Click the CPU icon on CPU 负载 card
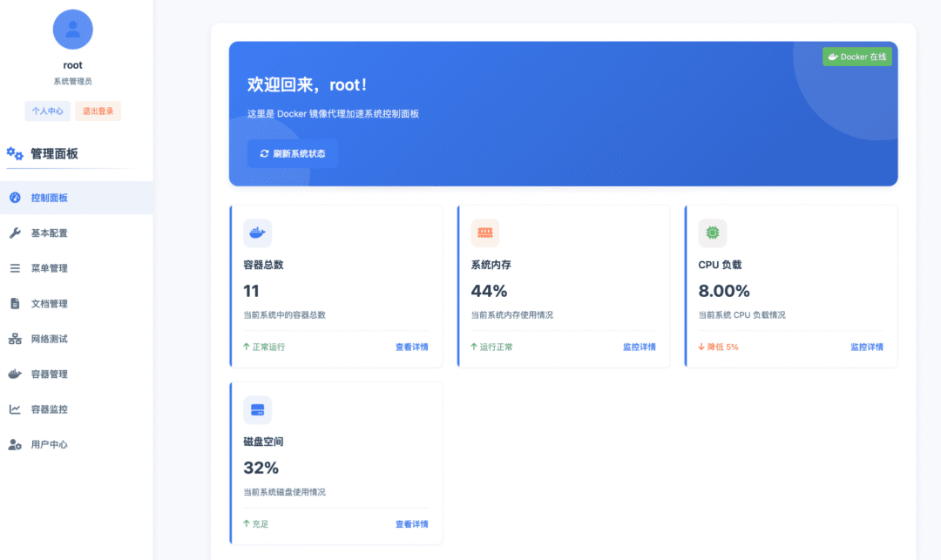941x560 pixels. [x=712, y=233]
